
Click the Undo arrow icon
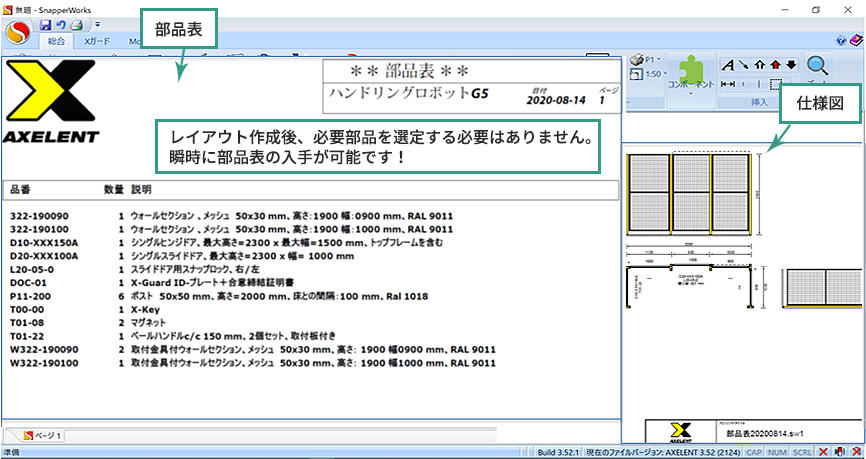click(x=61, y=24)
